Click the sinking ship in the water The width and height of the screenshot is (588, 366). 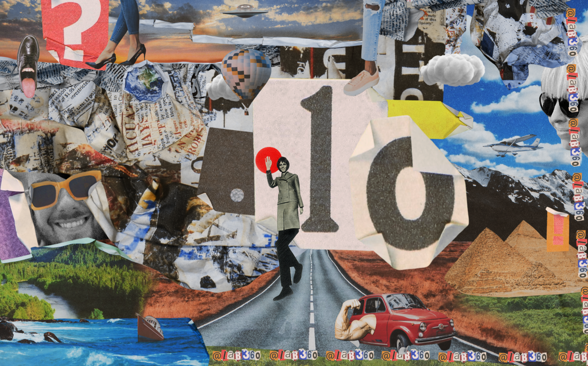pyautogui.click(x=150, y=327)
